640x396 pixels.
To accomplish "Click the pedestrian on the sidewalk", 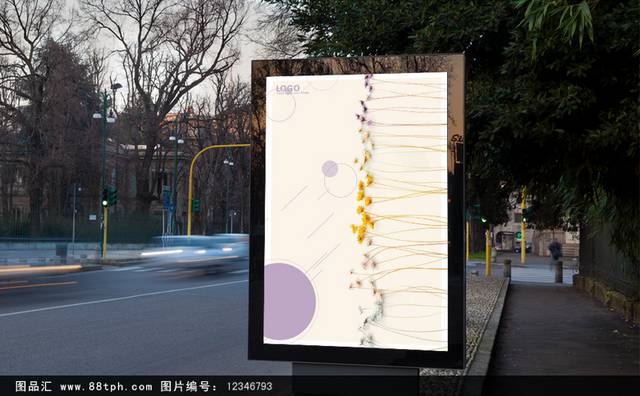I will [x=554, y=250].
